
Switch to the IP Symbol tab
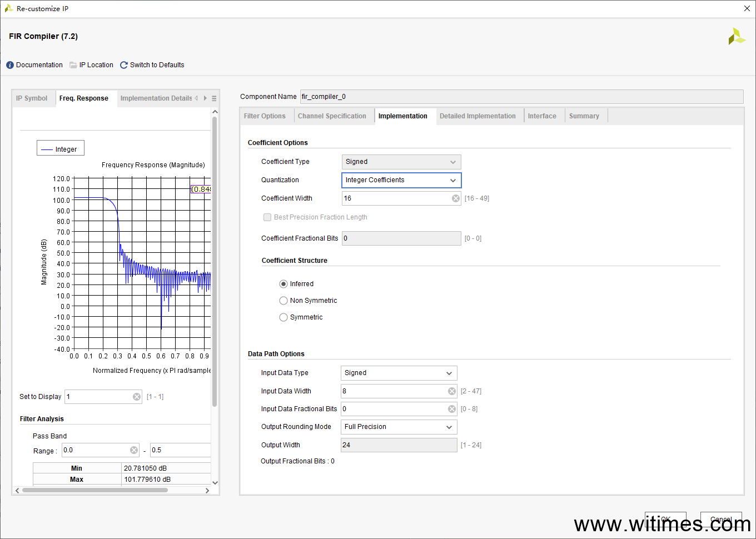pos(32,98)
